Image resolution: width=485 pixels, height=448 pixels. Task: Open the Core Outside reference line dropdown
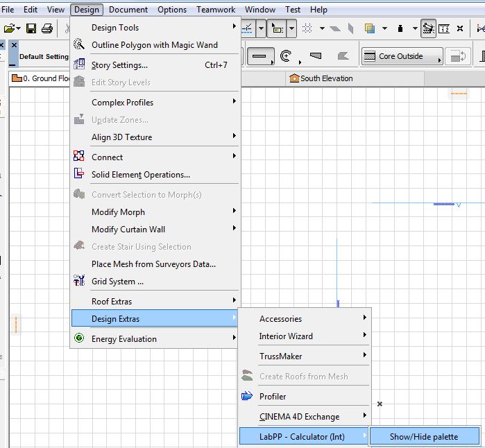tap(402, 56)
